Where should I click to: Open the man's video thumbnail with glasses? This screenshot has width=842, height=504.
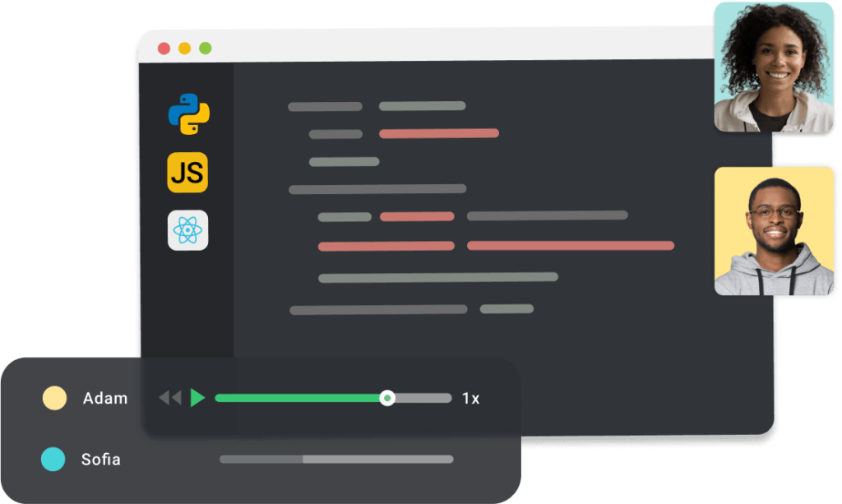[775, 231]
